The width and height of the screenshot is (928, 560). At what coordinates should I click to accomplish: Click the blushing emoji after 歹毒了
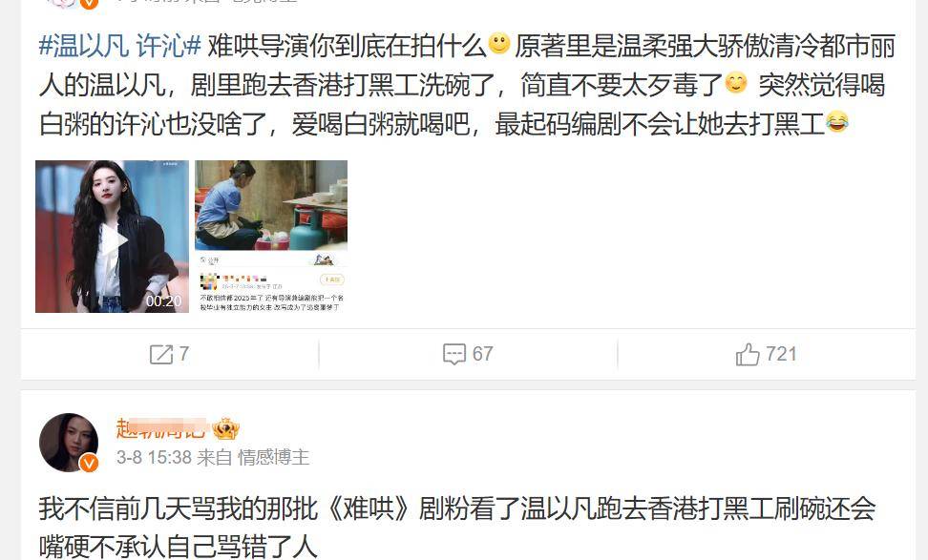point(736,83)
